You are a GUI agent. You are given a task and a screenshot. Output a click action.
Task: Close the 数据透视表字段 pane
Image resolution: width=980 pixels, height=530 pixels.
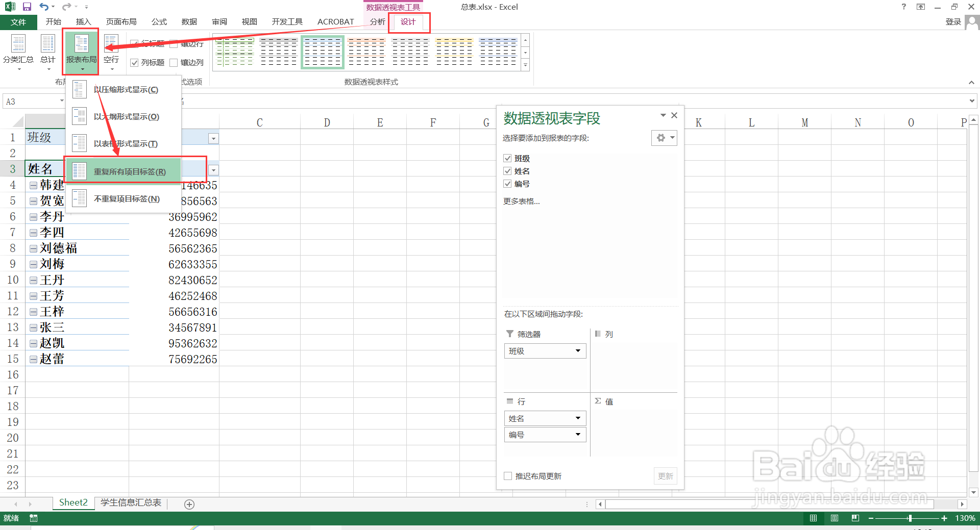(x=674, y=115)
